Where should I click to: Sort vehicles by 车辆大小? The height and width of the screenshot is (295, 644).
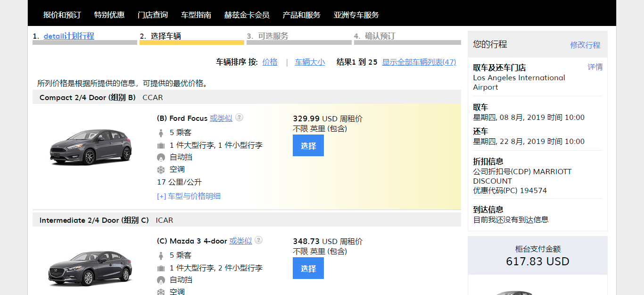(x=310, y=62)
